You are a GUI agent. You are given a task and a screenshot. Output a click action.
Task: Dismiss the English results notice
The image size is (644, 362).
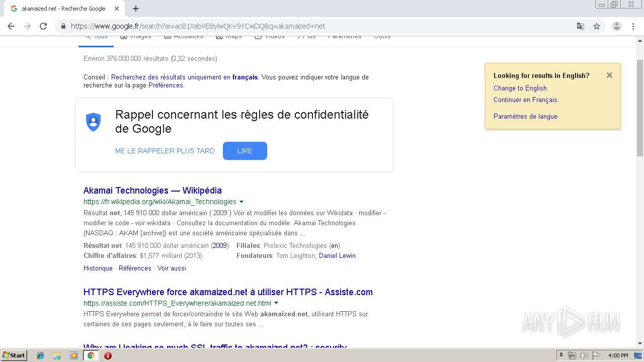tap(609, 75)
